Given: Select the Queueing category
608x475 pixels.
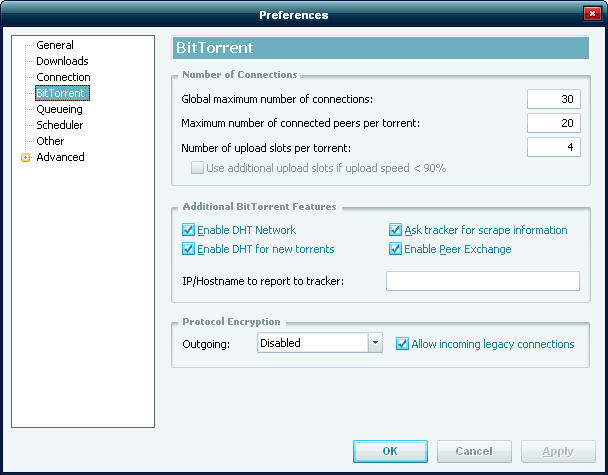Looking at the screenshot, I should (x=60, y=109).
